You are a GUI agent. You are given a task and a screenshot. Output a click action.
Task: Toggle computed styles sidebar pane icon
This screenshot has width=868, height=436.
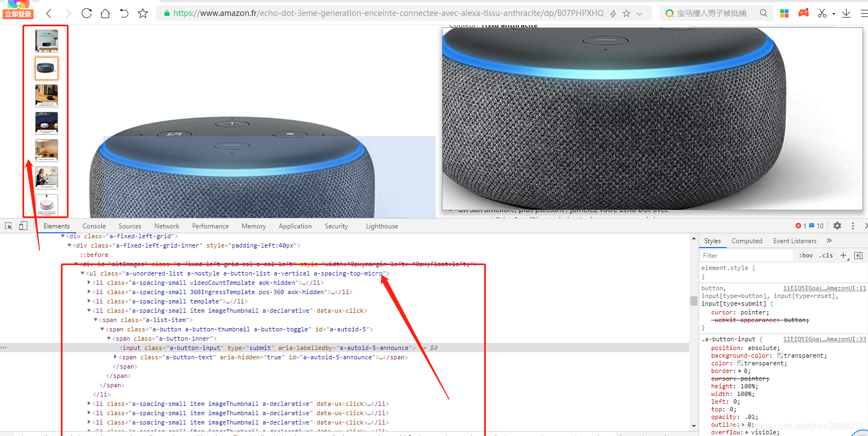[859, 256]
